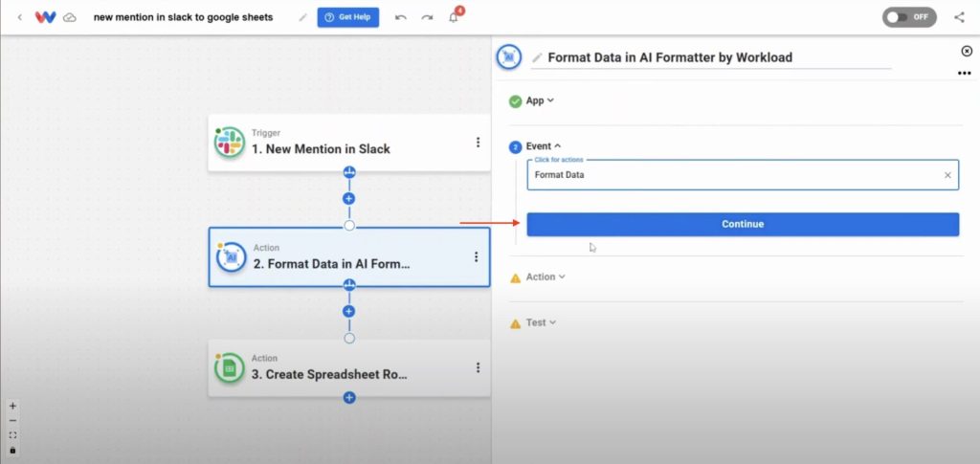Select the New Mention in Slack trigger node
Image resolution: width=980 pixels, height=464 pixels.
(349, 143)
